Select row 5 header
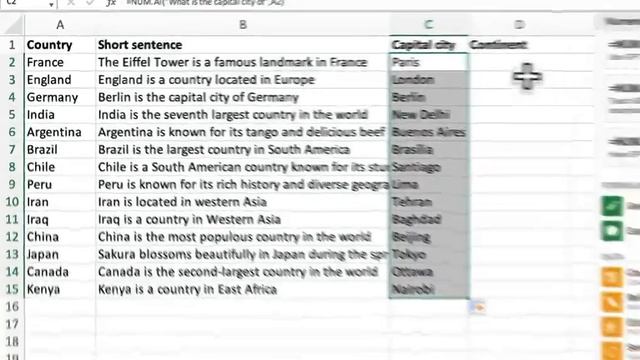 [12, 114]
